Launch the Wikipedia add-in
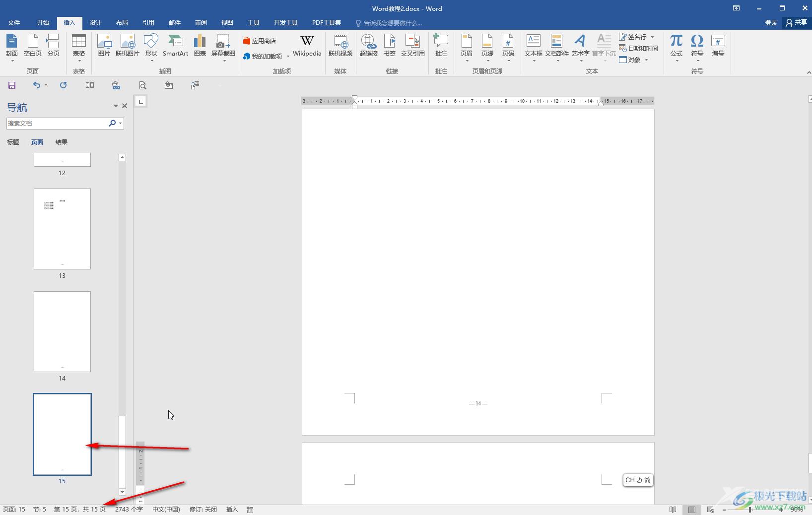This screenshot has width=812, height=515. pos(307,46)
